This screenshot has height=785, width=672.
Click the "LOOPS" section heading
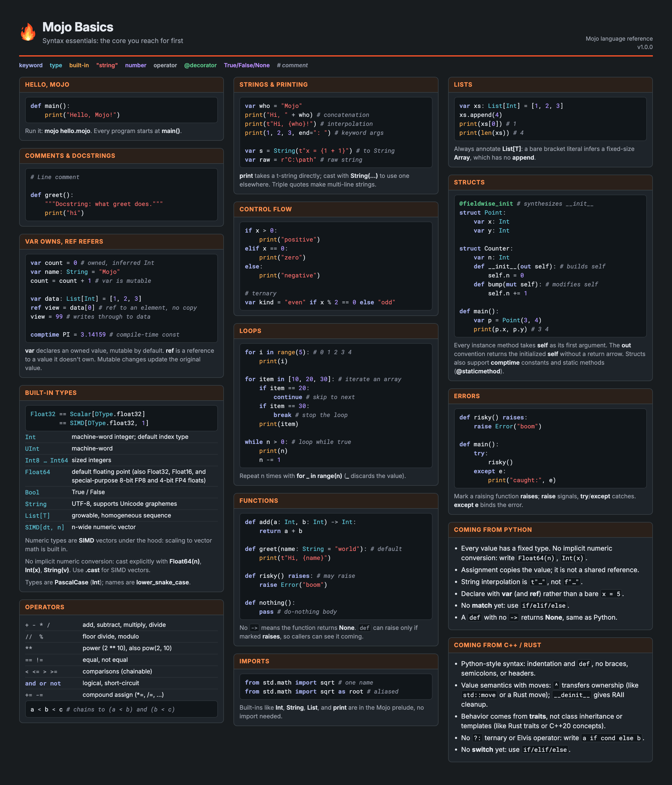[251, 331]
